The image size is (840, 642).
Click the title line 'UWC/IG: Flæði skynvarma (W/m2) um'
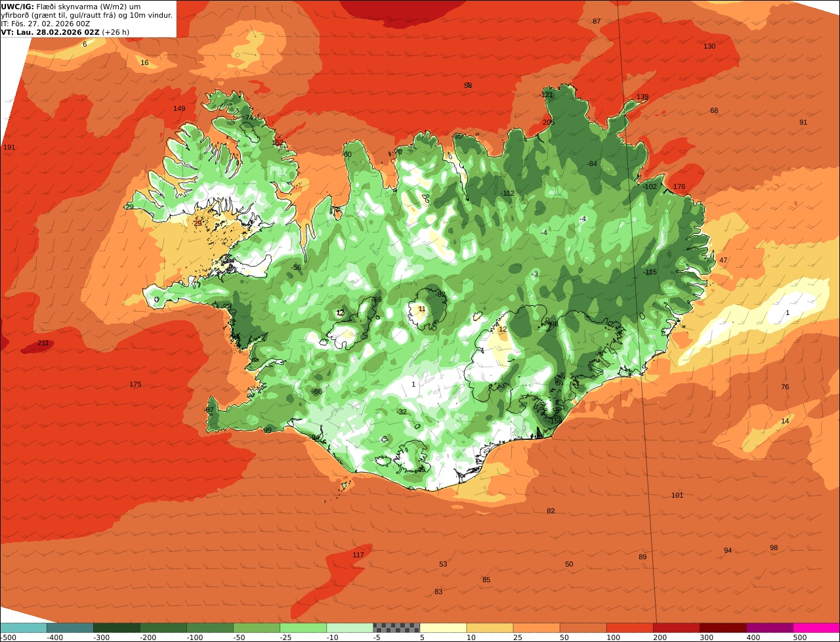point(71,6)
